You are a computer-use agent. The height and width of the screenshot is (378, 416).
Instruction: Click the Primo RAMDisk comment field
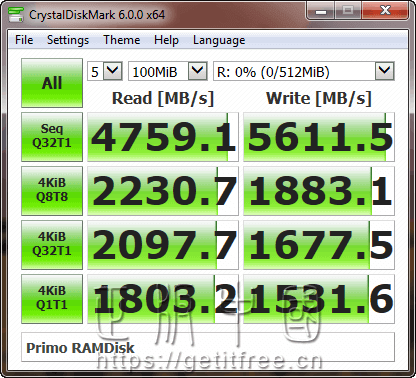pyautogui.click(x=208, y=347)
